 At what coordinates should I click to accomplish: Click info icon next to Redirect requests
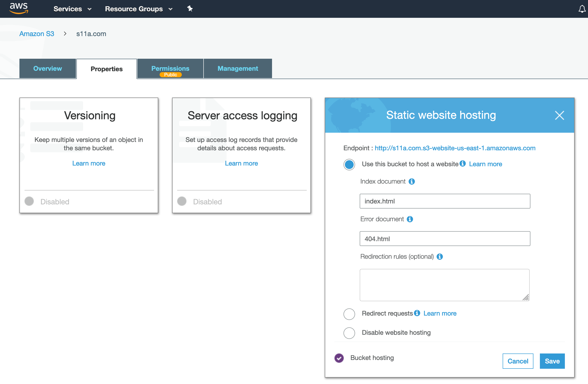pos(417,313)
